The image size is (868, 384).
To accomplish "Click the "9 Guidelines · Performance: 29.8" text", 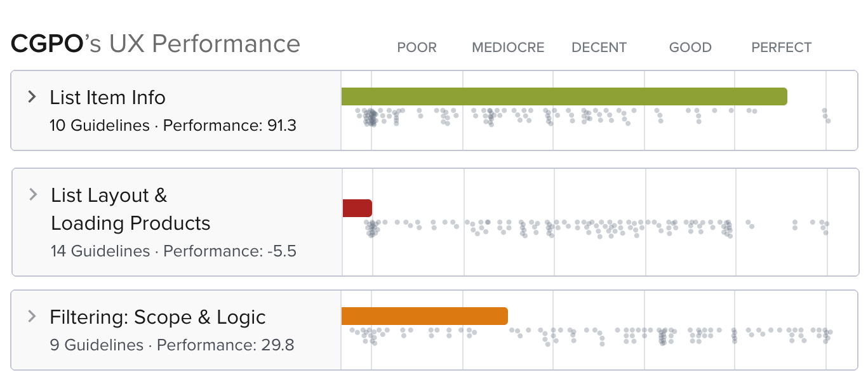I will [171, 345].
